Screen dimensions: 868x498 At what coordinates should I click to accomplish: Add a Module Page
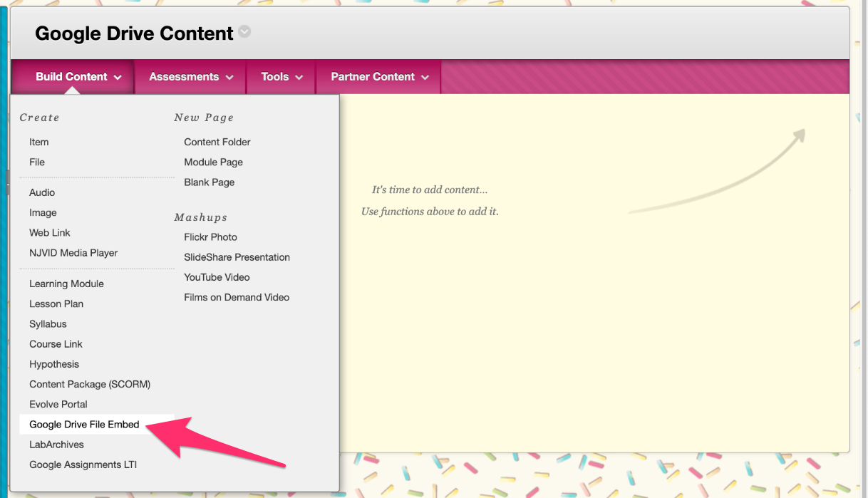213,162
